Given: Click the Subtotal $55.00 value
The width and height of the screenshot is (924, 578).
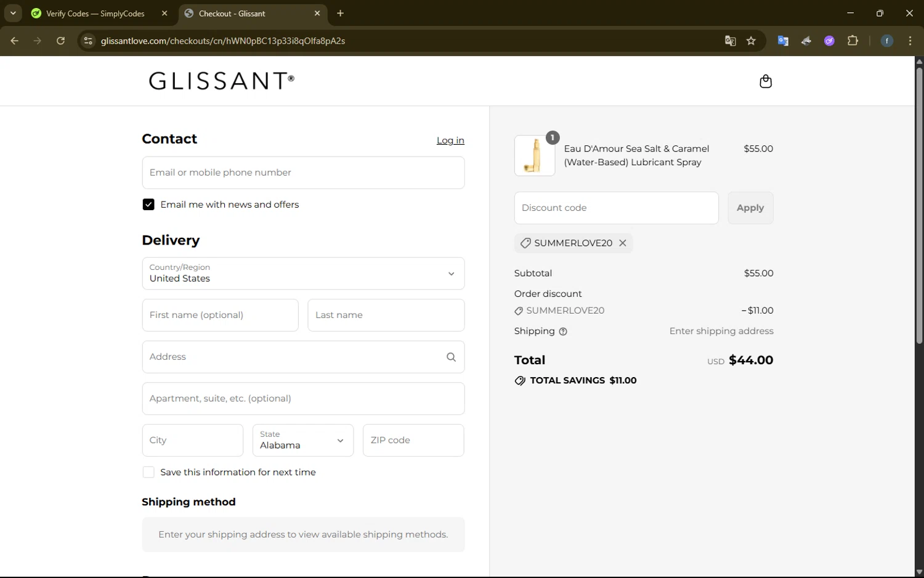Looking at the screenshot, I should point(759,273).
